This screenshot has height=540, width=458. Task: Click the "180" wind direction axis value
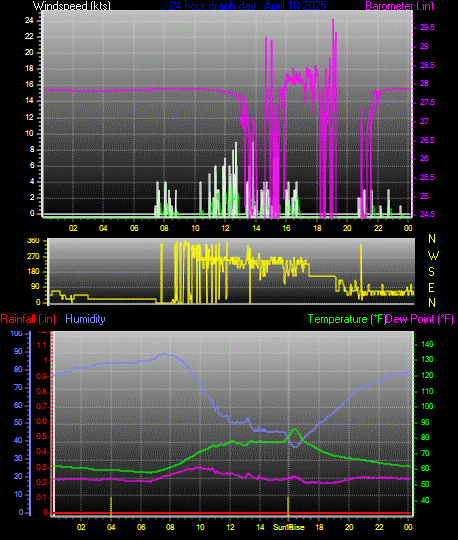33,271
